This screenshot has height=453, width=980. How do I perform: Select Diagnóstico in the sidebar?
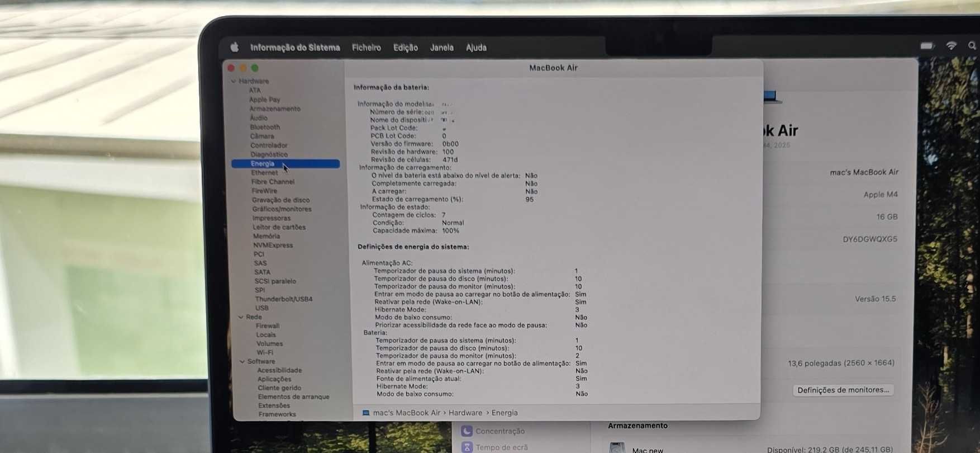[269, 154]
